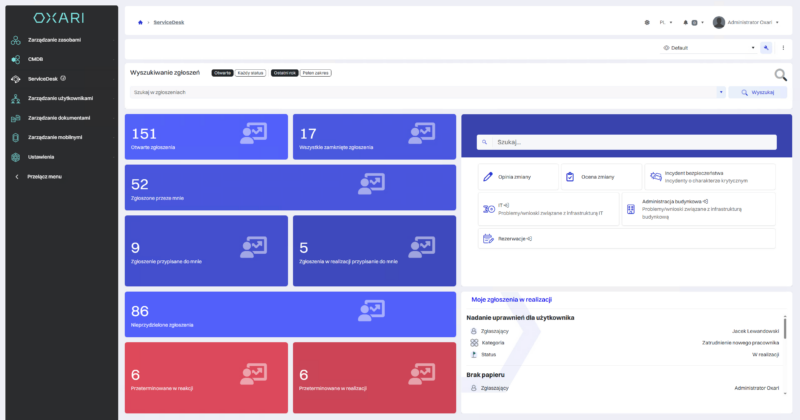Image resolution: width=800 pixels, height=420 pixels.
Task: Select the Pełen zakres filter chip
Action: [316, 73]
